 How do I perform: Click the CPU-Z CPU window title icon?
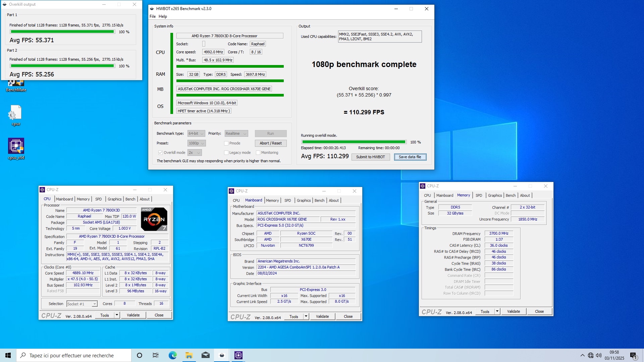[x=43, y=190]
